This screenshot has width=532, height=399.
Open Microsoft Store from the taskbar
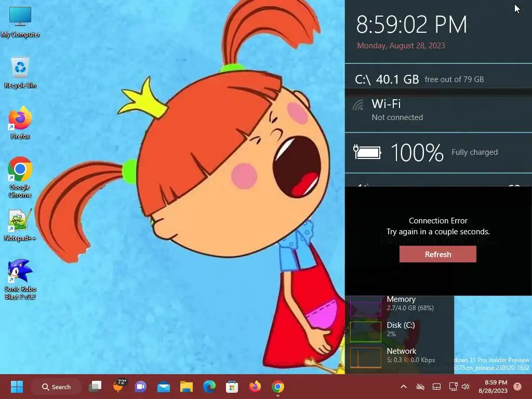[x=232, y=387]
